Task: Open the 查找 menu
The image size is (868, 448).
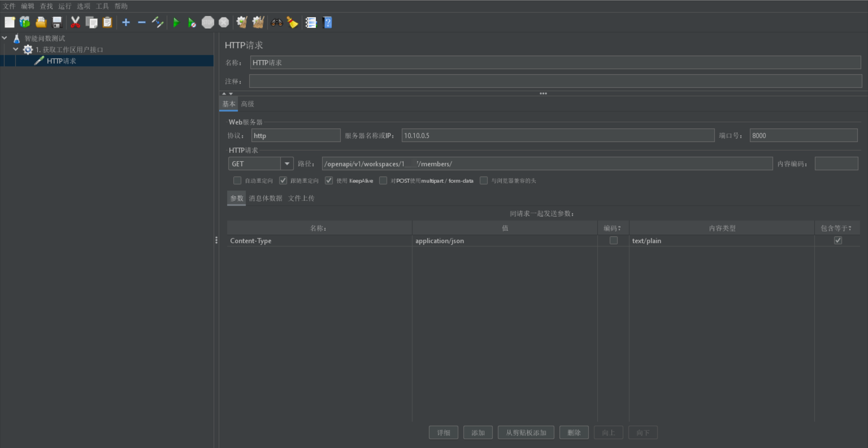Action: click(x=46, y=6)
